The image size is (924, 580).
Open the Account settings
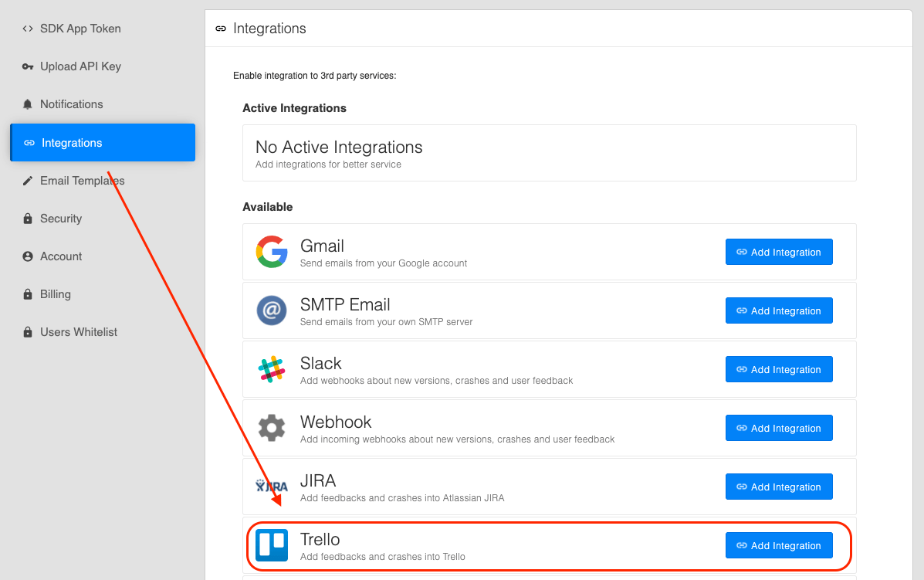tap(59, 256)
